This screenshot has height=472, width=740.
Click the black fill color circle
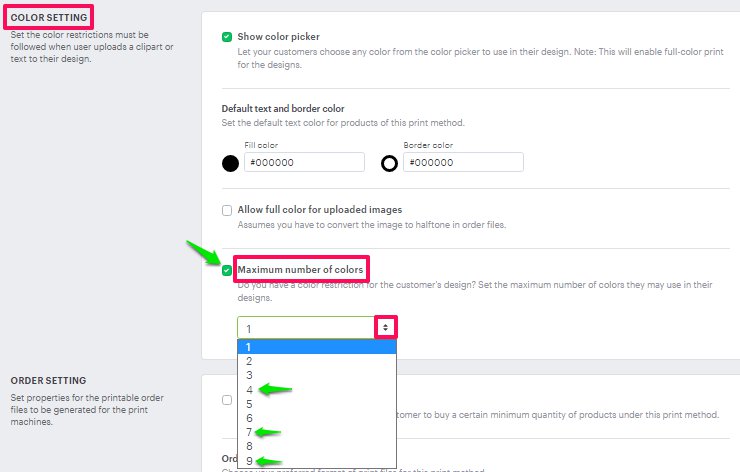tap(230, 163)
